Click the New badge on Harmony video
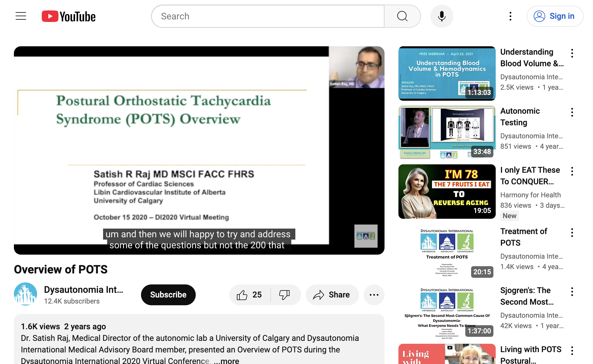The width and height of the screenshot is (593, 364). [x=509, y=216]
